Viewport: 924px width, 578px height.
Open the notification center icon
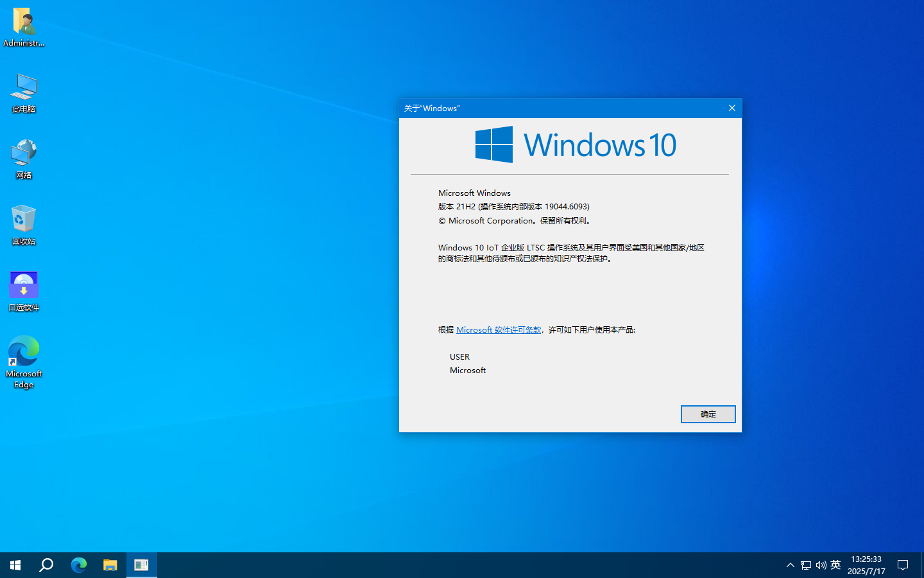coord(903,565)
